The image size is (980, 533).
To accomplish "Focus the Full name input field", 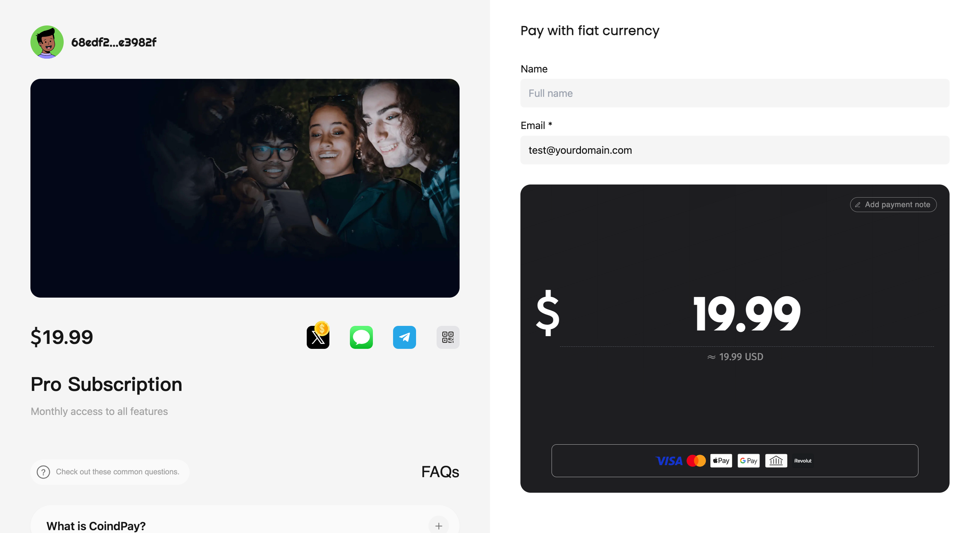I will pos(734,93).
